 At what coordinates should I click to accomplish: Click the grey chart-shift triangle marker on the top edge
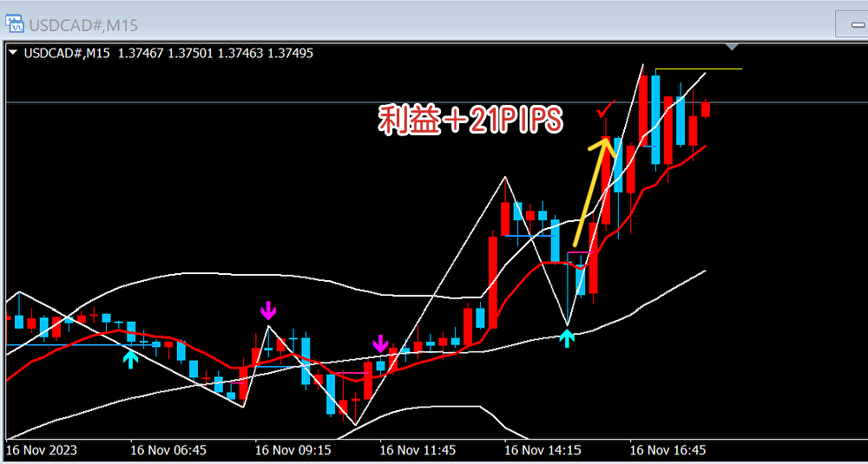tap(733, 47)
